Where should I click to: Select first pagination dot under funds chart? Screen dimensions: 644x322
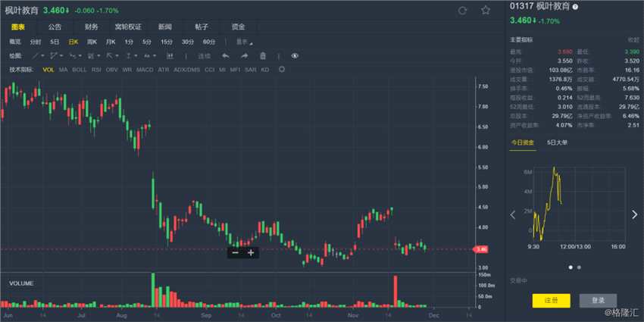coord(571,267)
